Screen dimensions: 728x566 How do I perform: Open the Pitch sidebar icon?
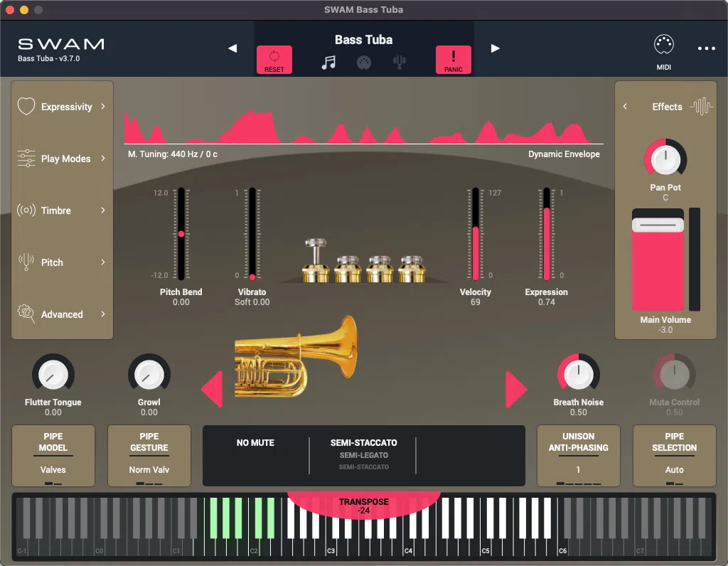tap(26, 262)
